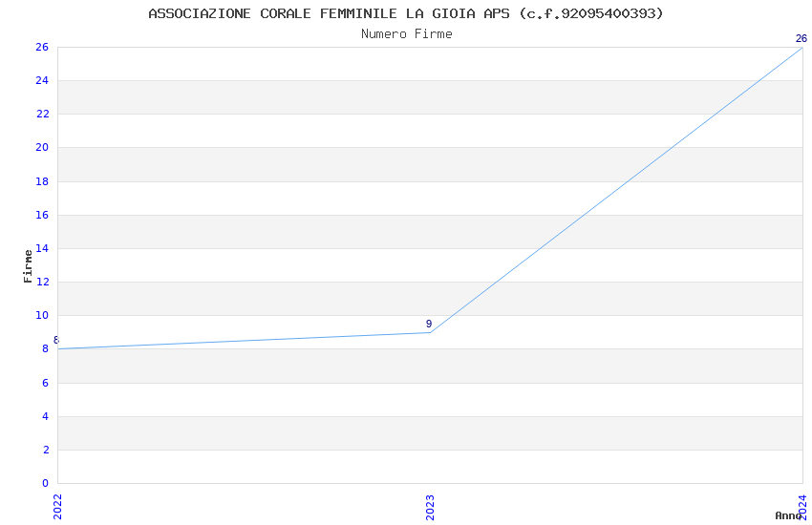The image size is (812, 525).
Task: Click the y-axis tick label 26
Action: click(42, 47)
